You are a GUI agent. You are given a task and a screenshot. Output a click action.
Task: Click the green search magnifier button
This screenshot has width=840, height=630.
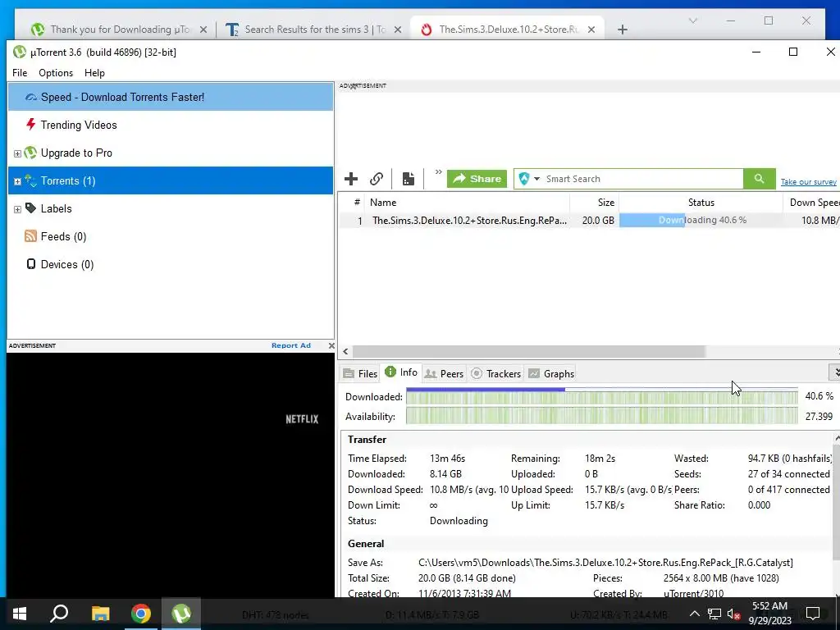(x=759, y=179)
